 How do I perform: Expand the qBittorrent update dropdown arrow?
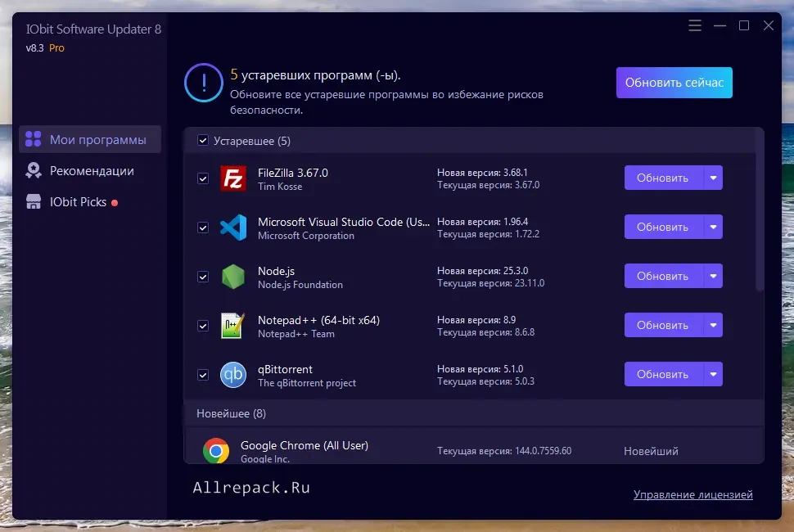713,374
